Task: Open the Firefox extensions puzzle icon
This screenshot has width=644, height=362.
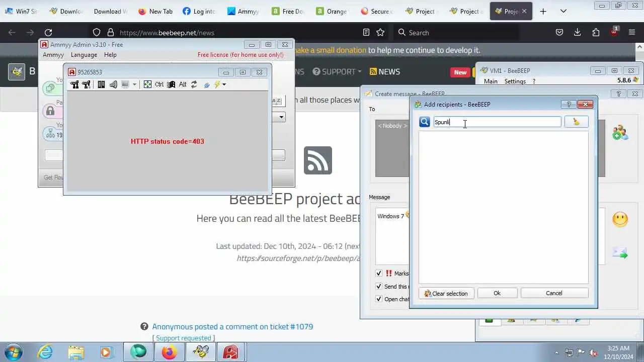Action: point(596,33)
